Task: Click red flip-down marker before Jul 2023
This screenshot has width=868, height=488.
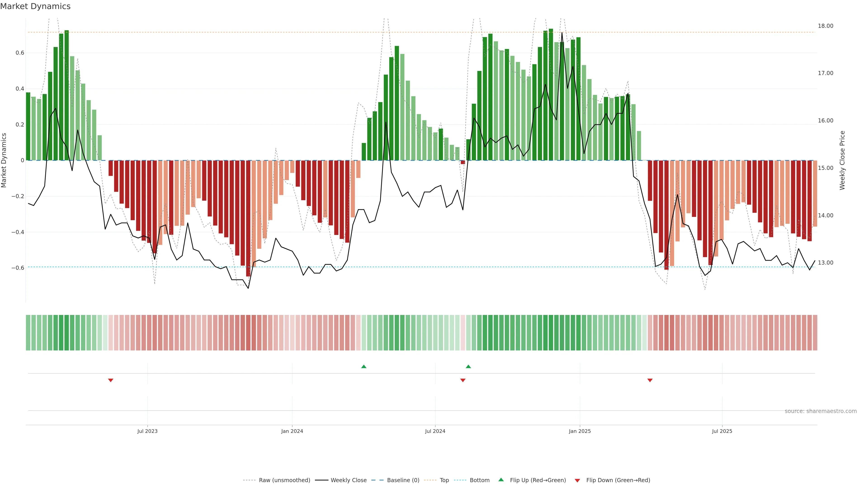Action: tap(111, 380)
